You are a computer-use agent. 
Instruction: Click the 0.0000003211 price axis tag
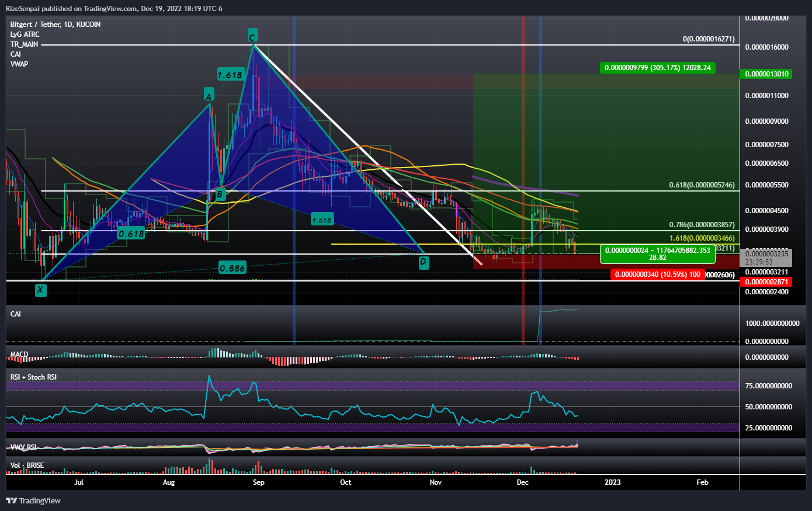tap(766, 272)
